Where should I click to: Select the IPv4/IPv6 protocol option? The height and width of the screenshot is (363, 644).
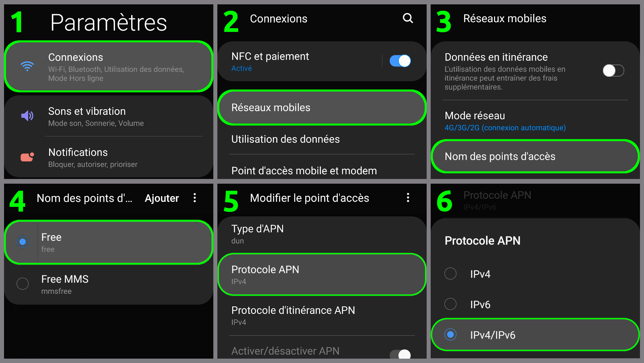(450, 334)
